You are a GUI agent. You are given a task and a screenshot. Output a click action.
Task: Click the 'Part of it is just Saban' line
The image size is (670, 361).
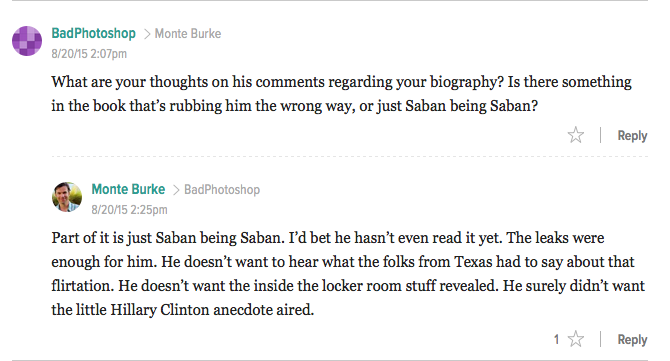328,238
